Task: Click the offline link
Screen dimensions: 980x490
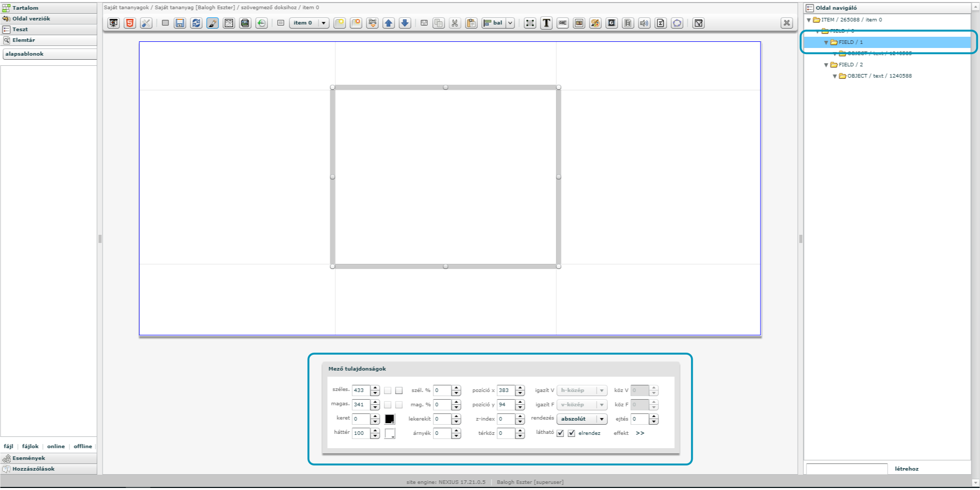Action: (x=83, y=447)
